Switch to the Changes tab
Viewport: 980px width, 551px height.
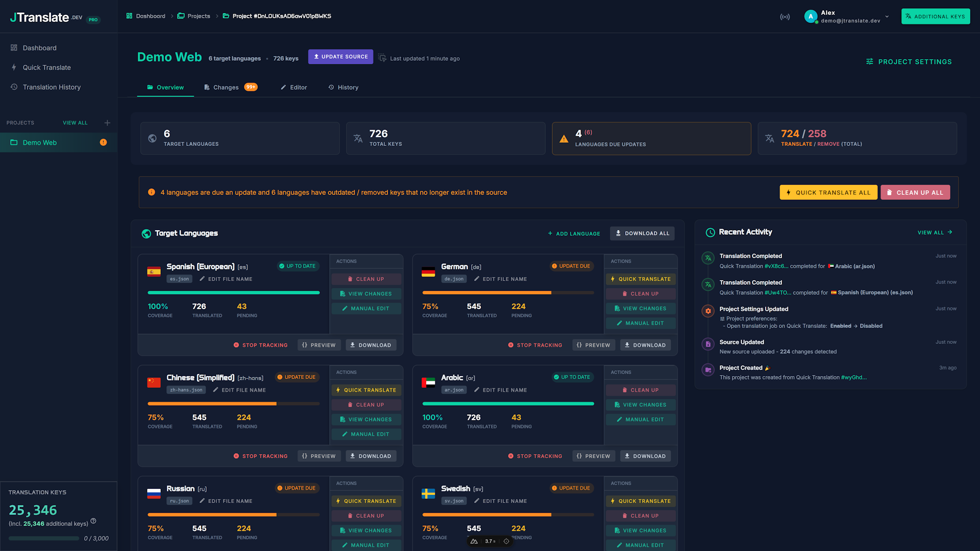(x=227, y=87)
